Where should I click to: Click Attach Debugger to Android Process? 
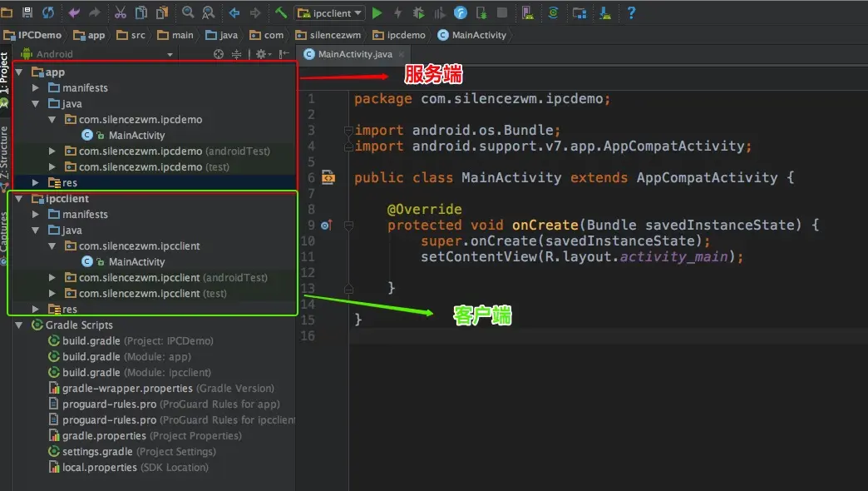pyautogui.click(x=481, y=12)
